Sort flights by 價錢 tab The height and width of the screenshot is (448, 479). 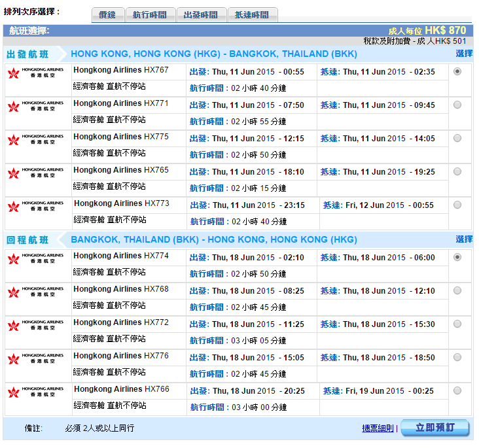coord(107,15)
